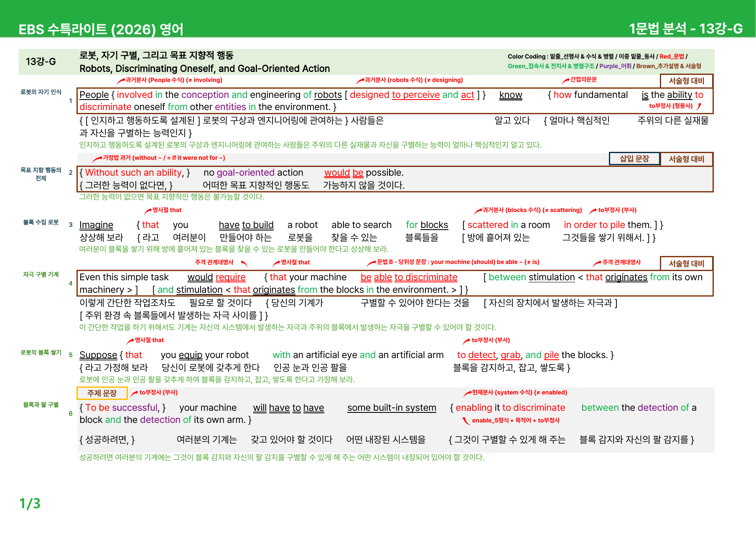Click the annotation '과거분사 (robots 수식) (≠ designing)'

[414, 80]
